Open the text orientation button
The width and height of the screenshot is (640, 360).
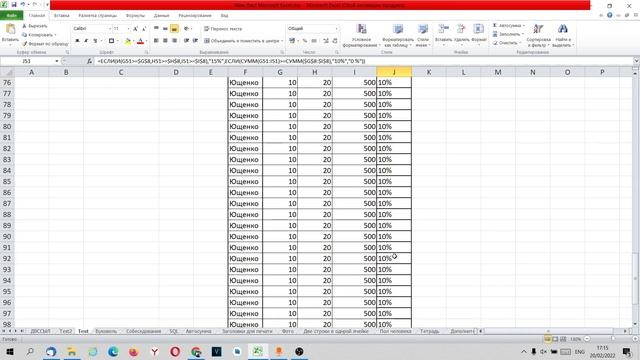click(187, 29)
